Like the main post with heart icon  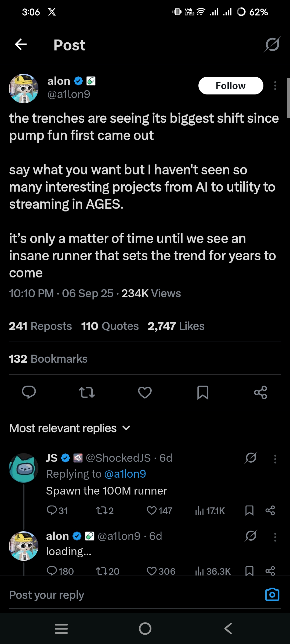[145, 392]
